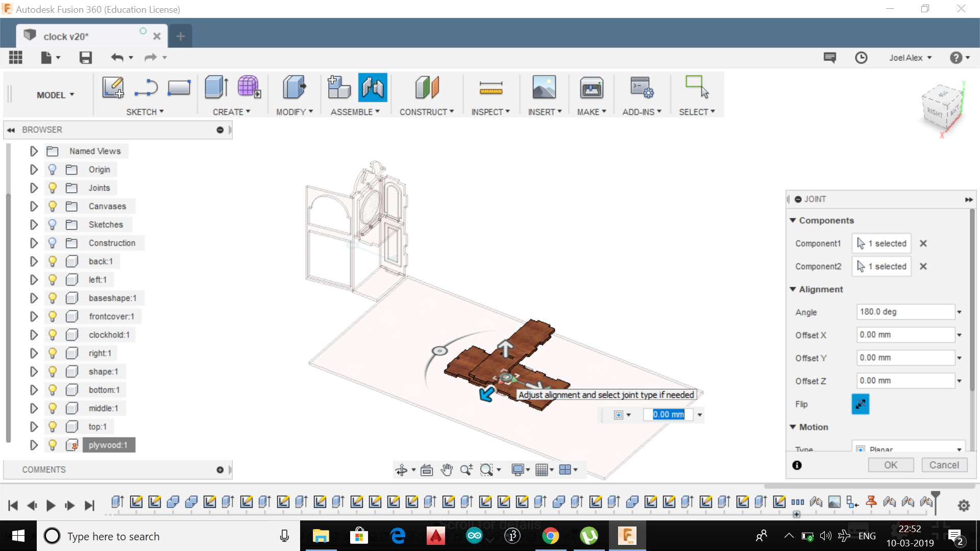Viewport: 980px width, 551px height.
Task: Hide the plywood:1 component via its bulb
Action: [52, 445]
